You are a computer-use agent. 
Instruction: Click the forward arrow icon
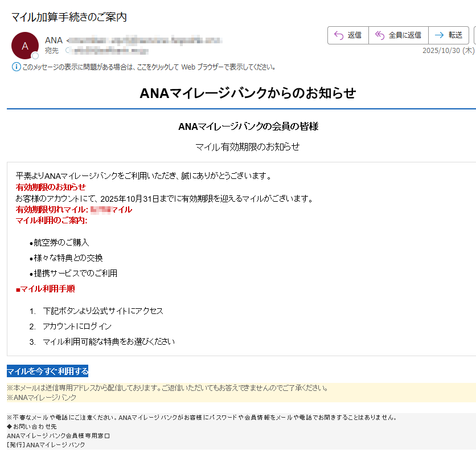click(x=438, y=35)
